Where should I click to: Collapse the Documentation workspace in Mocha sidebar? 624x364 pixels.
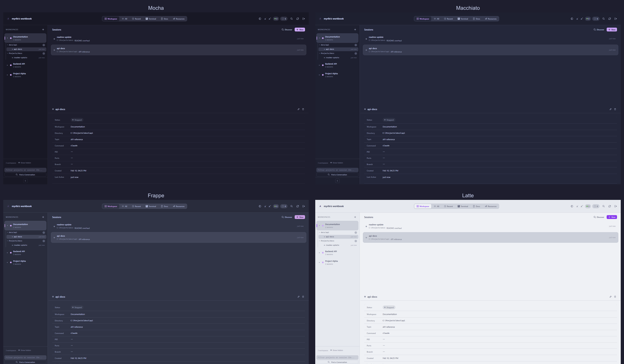[x=7, y=38]
